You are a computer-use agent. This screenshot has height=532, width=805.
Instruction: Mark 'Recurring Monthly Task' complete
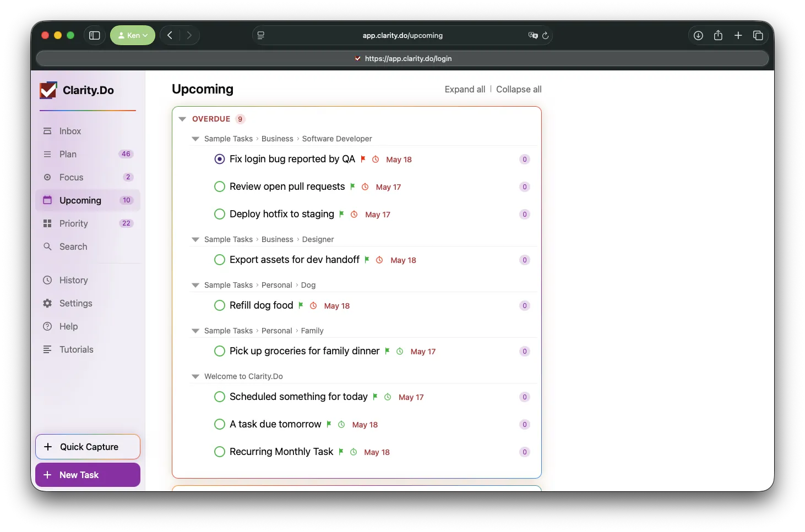click(220, 452)
